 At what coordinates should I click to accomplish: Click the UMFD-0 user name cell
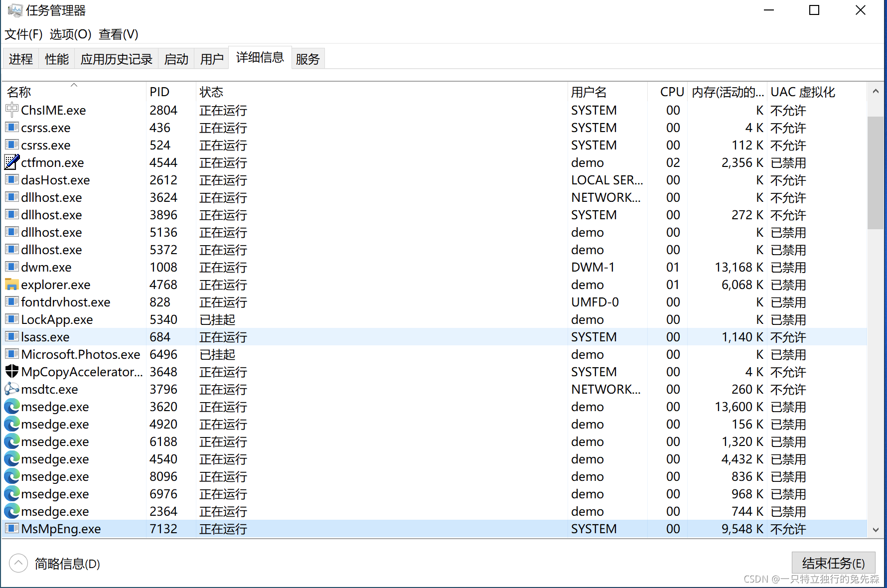click(x=595, y=302)
